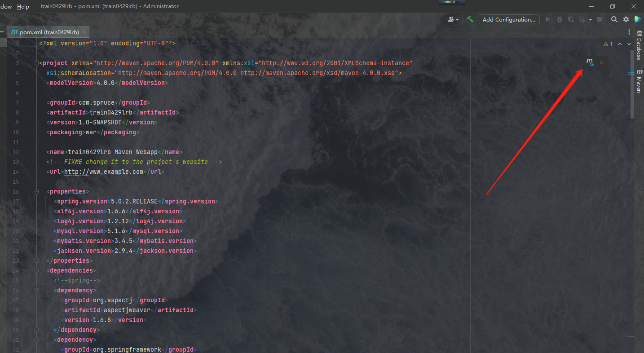
Task: Click the xml declaration on line 1
Action: pyautogui.click(x=107, y=43)
